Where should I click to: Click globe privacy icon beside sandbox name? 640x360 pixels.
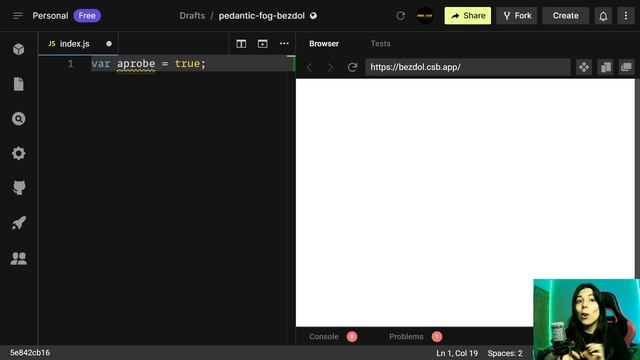pos(313,16)
